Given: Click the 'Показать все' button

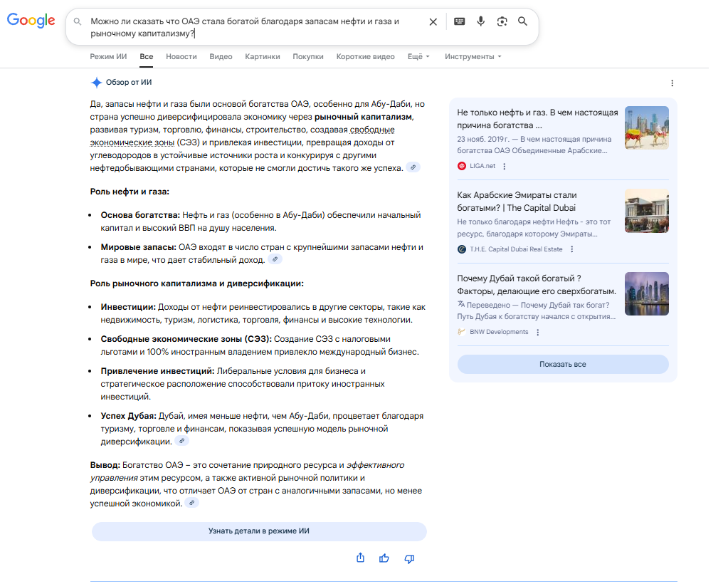Looking at the screenshot, I should (x=563, y=364).
